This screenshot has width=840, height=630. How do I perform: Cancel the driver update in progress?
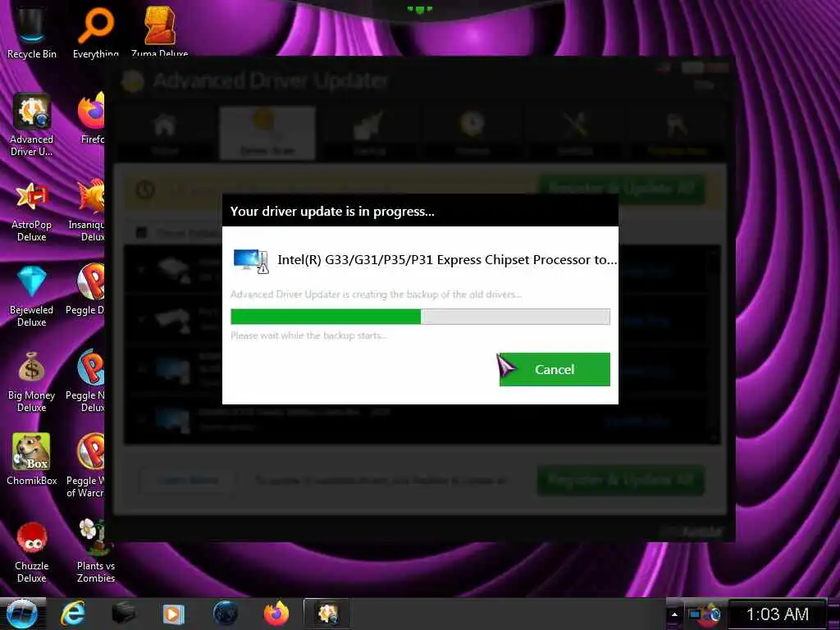point(555,369)
